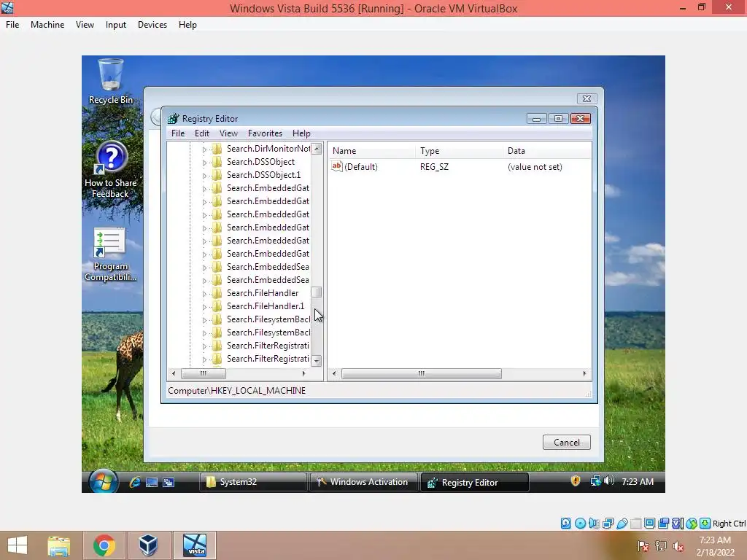This screenshot has height=560, width=747.
Task: Launch Internet Explorer from quick launch
Action: coord(135,482)
